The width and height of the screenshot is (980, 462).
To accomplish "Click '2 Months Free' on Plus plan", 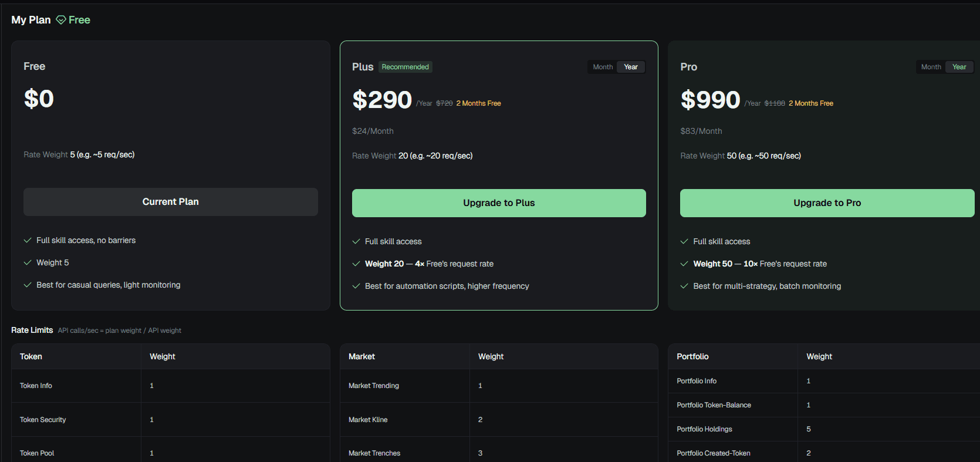I will (478, 103).
